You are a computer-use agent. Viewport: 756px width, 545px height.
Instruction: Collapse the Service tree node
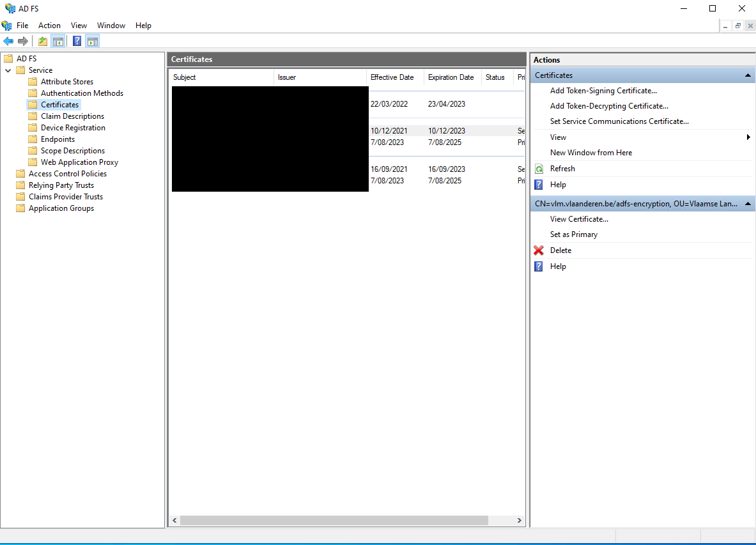pos(8,70)
